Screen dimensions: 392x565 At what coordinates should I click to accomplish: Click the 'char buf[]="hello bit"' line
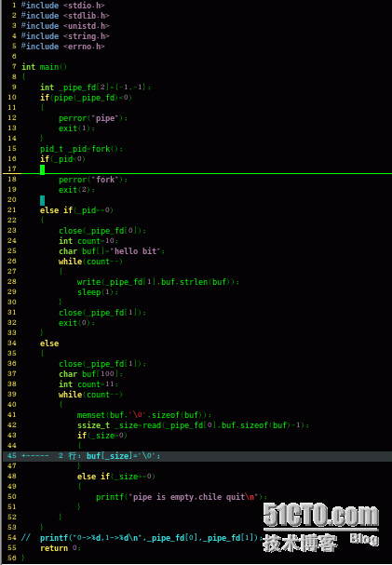tap(112, 250)
